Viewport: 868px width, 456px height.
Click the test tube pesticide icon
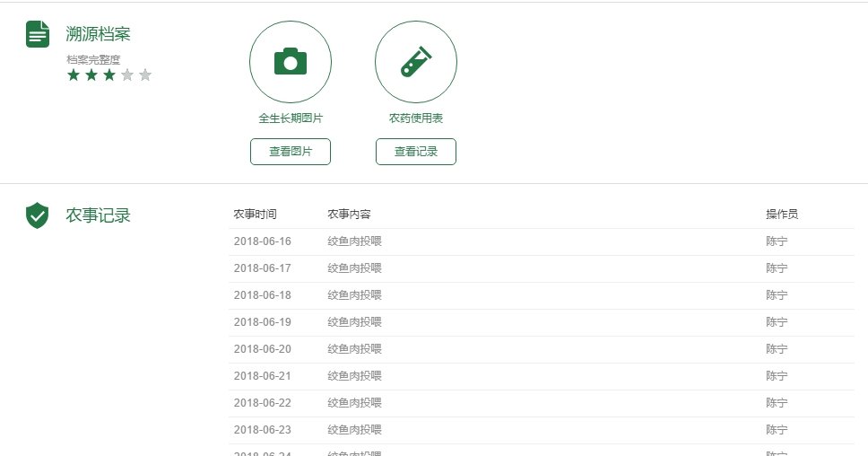[416, 62]
